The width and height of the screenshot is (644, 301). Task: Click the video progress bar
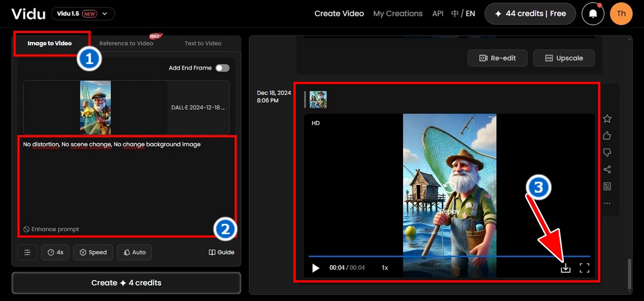tap(448, 256)
